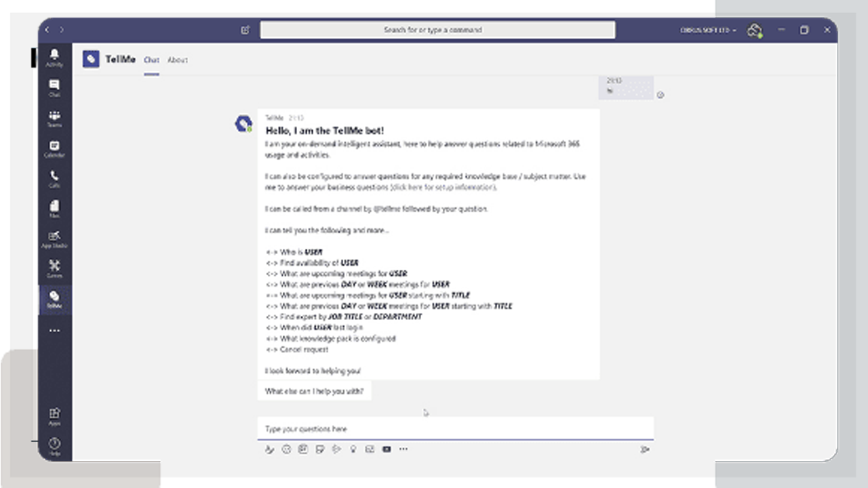Go back using the title bar arrow
Screen dimensions: 868x488
pos(47,30)
